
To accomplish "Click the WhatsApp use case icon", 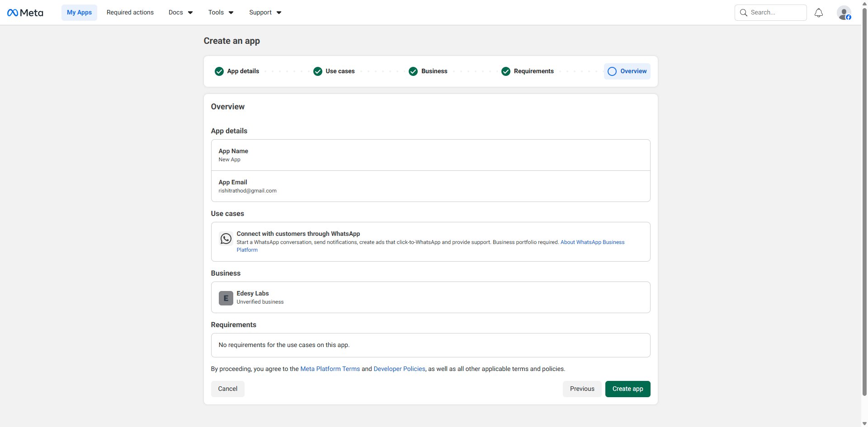I will point(226,238).
